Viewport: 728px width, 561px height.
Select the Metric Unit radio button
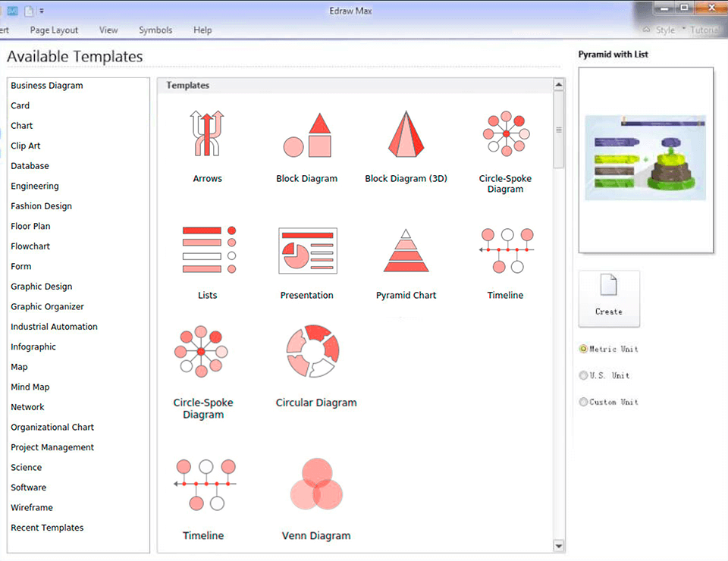click(582, 349)
